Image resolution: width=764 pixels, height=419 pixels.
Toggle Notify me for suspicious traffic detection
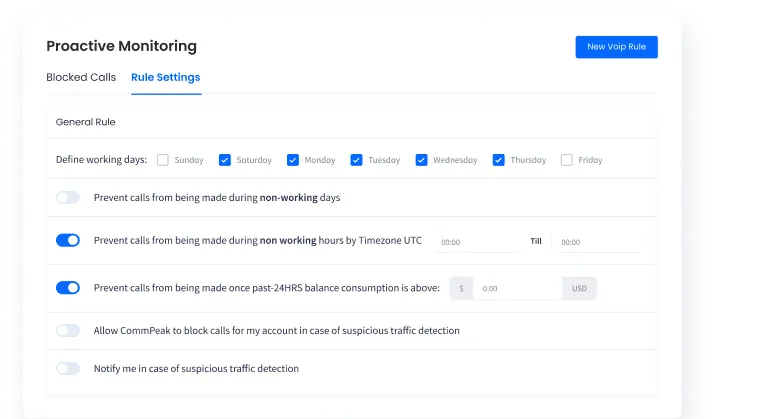(68, 369)
